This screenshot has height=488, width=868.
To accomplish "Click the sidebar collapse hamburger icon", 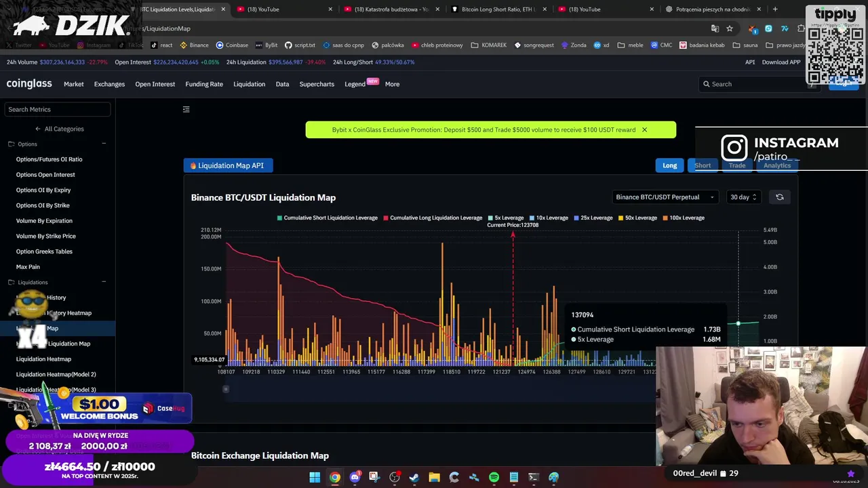I will (x=186, y=109).
